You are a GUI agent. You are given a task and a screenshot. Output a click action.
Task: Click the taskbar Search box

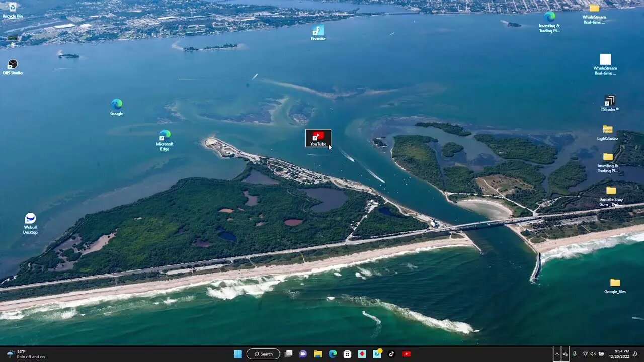click(x=263, y=354)
